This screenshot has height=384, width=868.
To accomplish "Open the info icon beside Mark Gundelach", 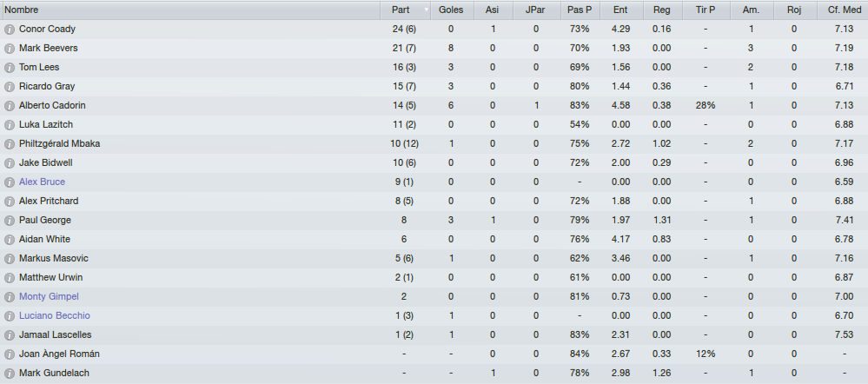I will coord(9,373).
